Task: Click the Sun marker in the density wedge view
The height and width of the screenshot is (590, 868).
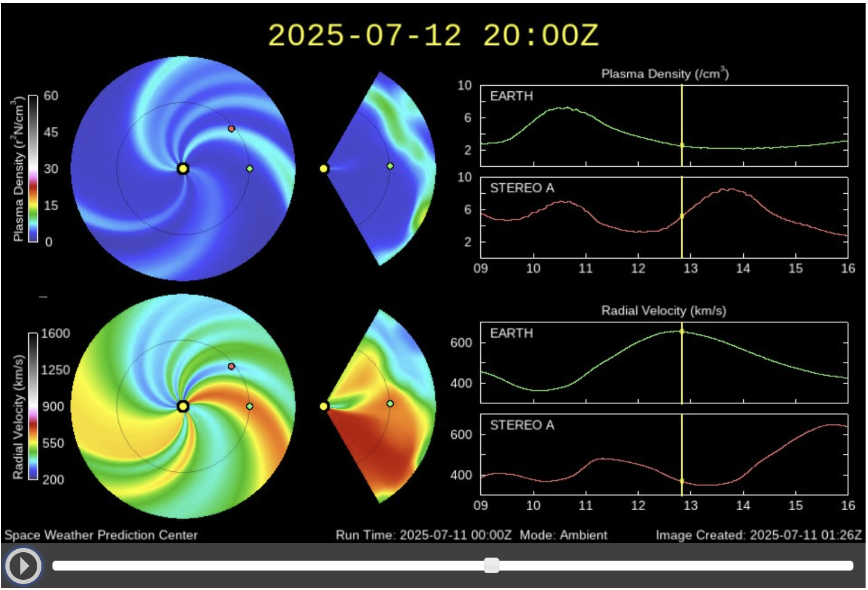Action: [x=324, y=169]
